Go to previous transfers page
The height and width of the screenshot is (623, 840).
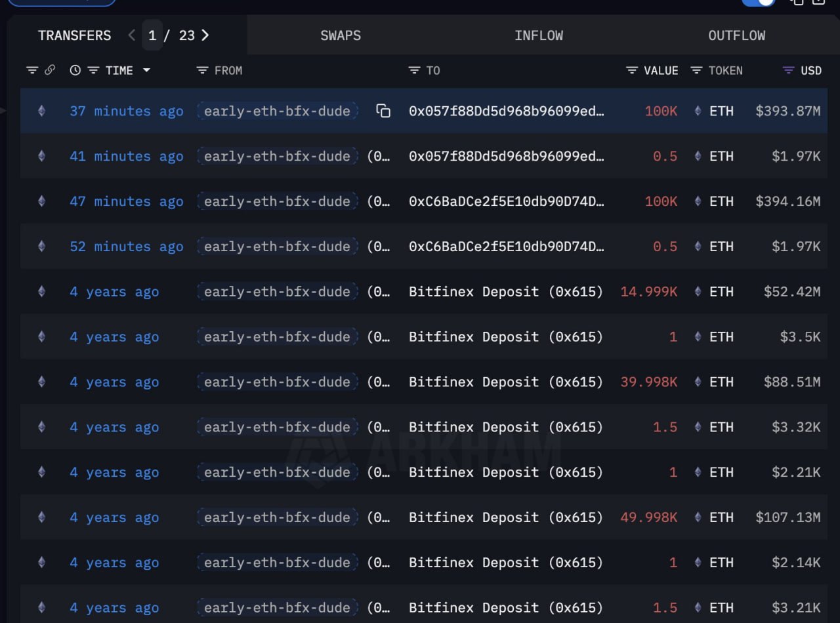coord(131,35)
